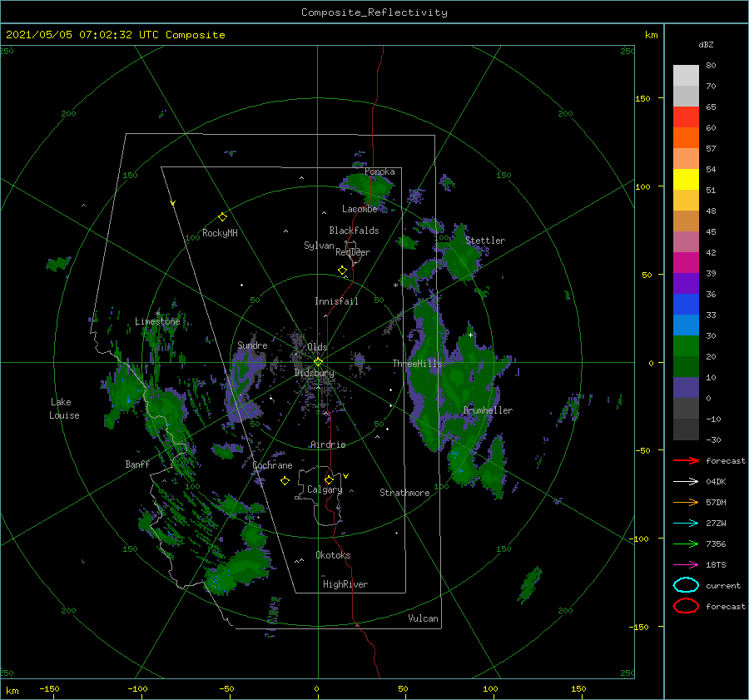This screenshot has width=749, height=700.
Task: Click the Stettler city label
Action: (485, 241)
